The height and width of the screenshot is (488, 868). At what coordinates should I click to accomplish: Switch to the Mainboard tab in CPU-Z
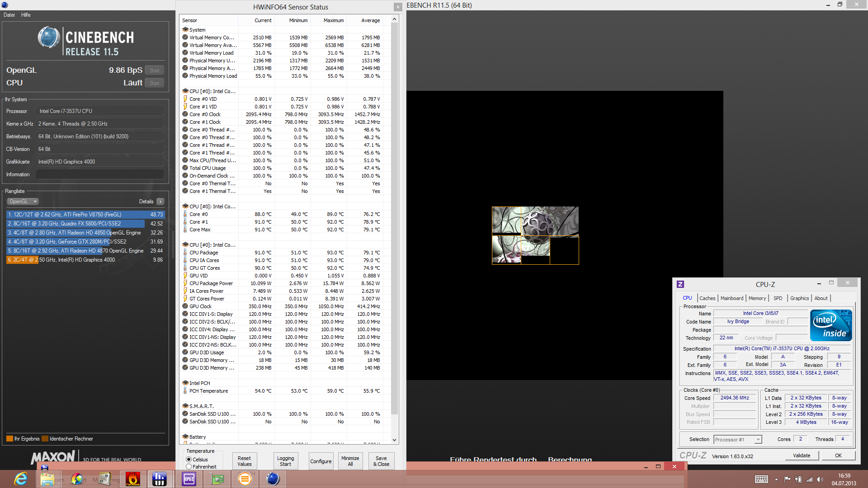[x=731, y=298]
